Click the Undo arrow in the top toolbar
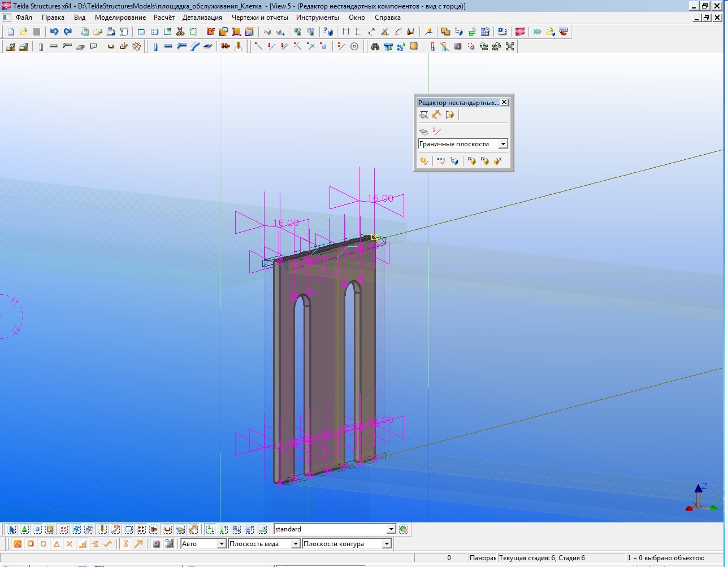Screen dimensions: 728x567 click(x=54, y=32)
